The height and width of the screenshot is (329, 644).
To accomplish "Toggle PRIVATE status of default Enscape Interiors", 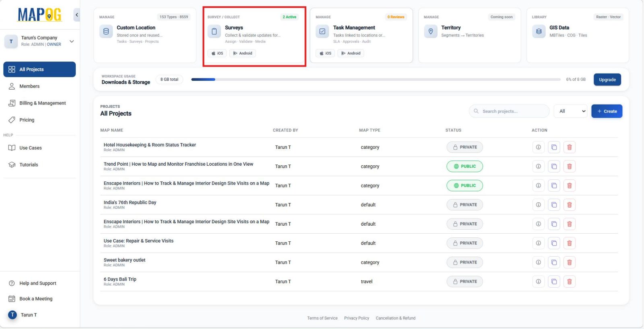I will click(464, 224).
